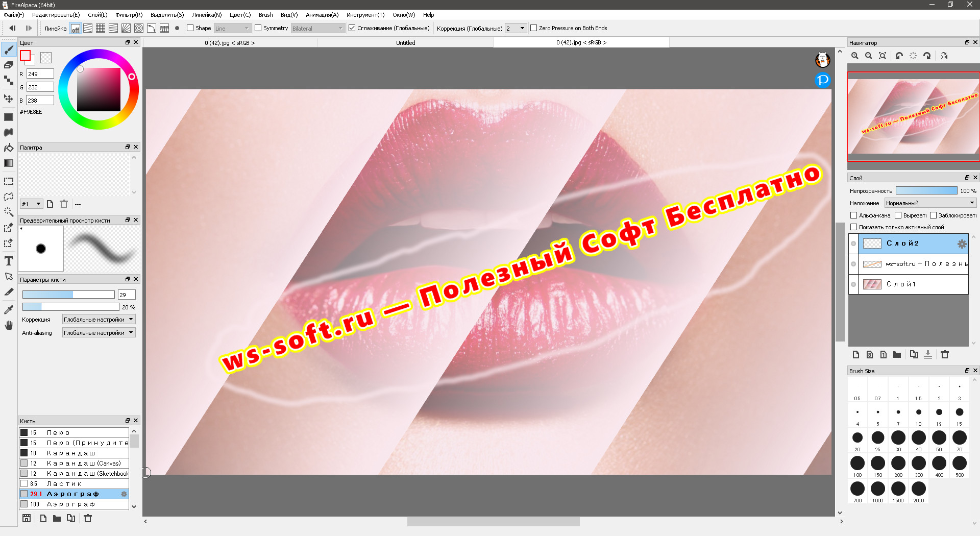Select the Lasso selection tool
This screenshot has width=980, height=536.
(x=9, y=197)
